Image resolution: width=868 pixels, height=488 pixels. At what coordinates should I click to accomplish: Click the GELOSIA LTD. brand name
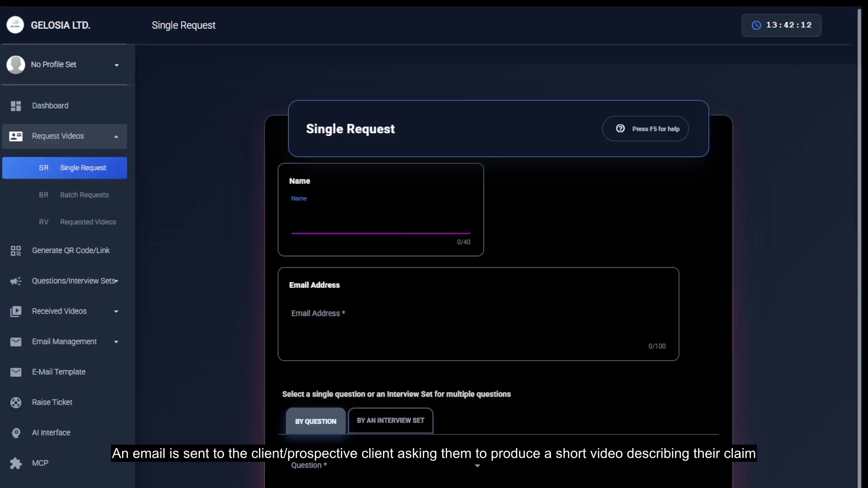click(61, 25)
